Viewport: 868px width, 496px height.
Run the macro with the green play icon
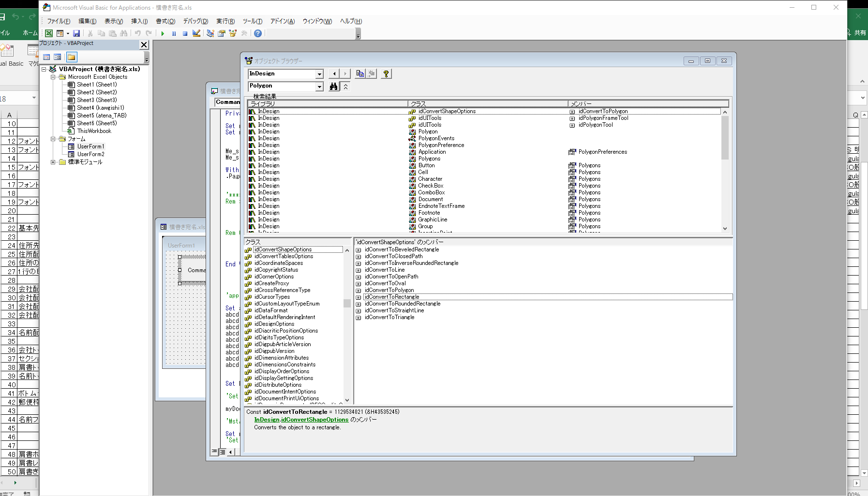point(163,33)
